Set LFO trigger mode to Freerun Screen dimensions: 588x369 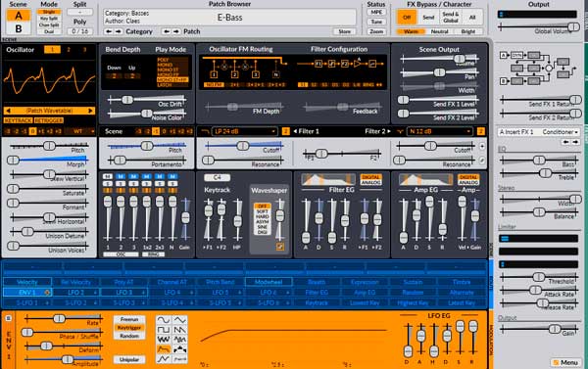[x=129, y=319]
